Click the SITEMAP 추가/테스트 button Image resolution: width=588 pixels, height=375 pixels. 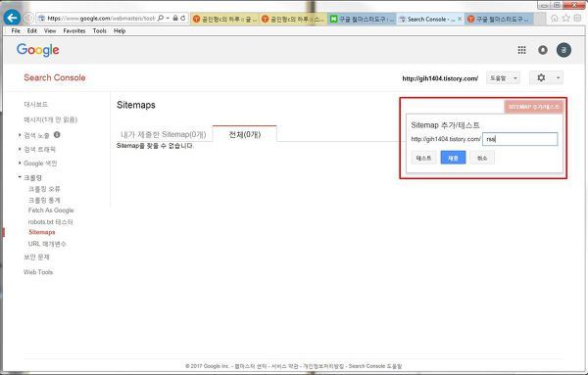pos(534,107)
